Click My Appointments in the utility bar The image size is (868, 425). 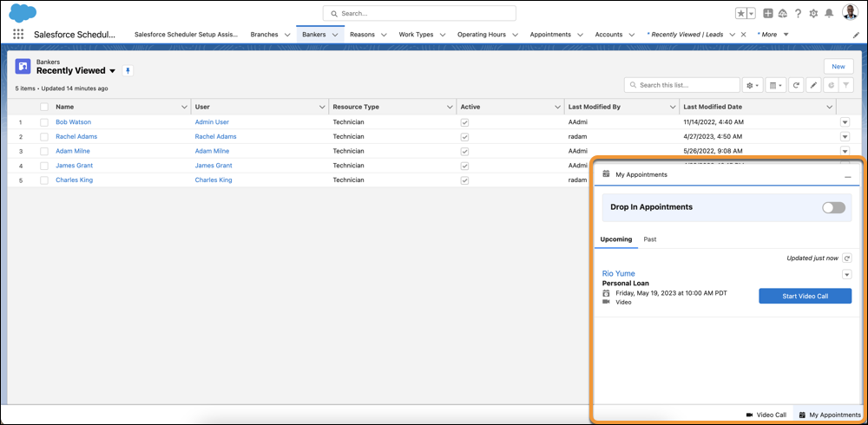coord(830,415)
